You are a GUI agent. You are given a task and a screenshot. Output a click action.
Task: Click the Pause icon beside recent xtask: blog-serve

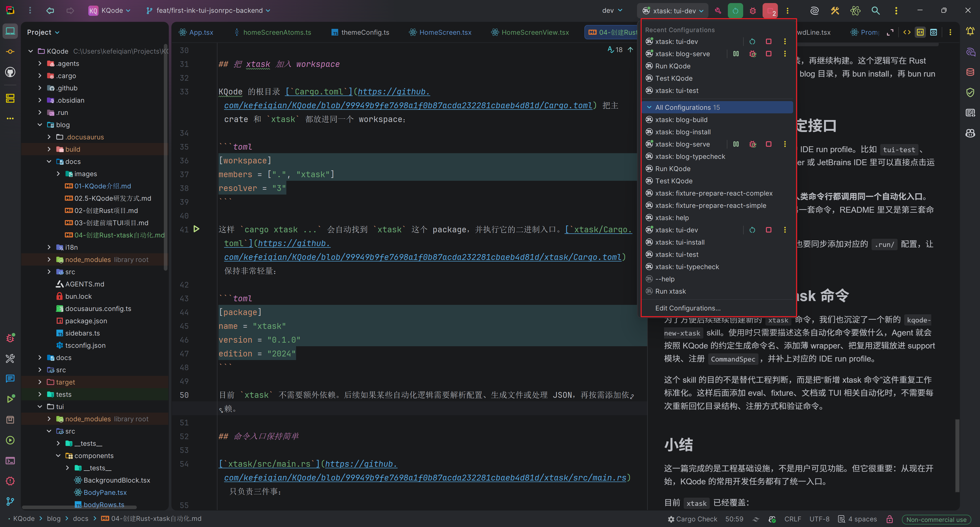[736, 54]
